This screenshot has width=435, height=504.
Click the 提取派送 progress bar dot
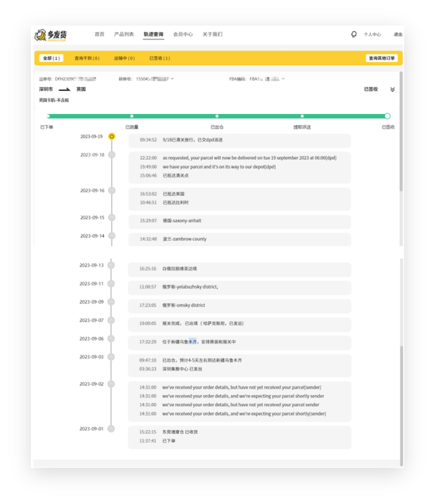point(302,116)
